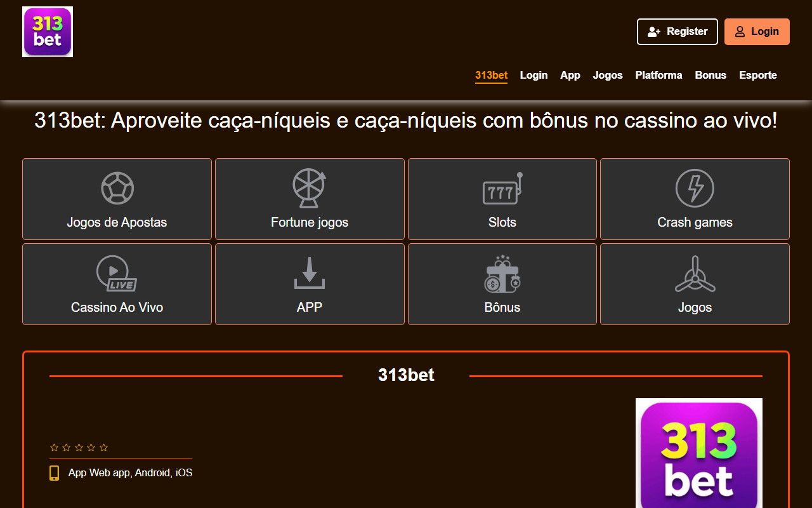Open Platforma in the navigation bar
This screenshot has width=812, height=508.
(658, 75)
